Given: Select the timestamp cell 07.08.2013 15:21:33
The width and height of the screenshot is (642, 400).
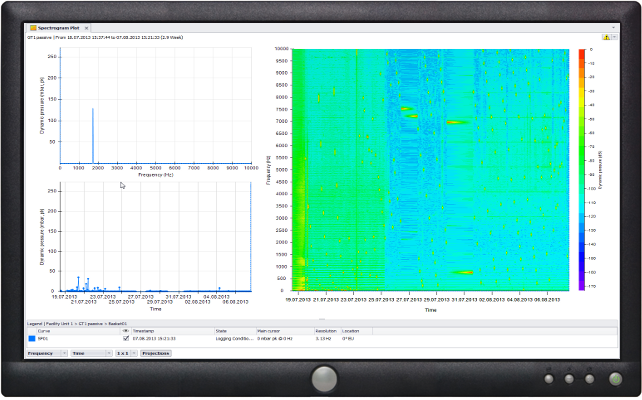Looking at the screenshot, I should [x=154, y=339].
